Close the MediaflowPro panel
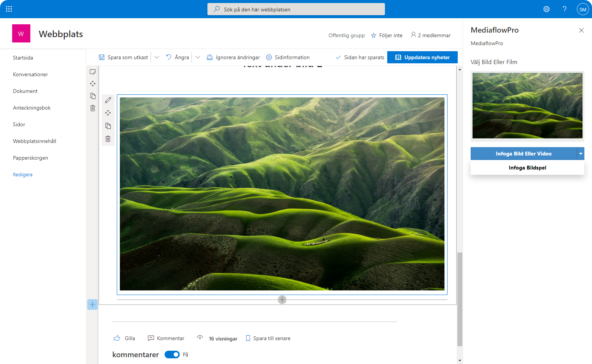This screenshot has height=364, width=592. click(x=581, y=30)
